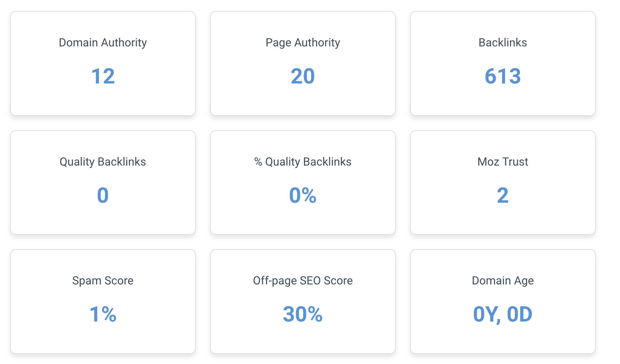Select the Domain Age label

click(x=503, y=281)
